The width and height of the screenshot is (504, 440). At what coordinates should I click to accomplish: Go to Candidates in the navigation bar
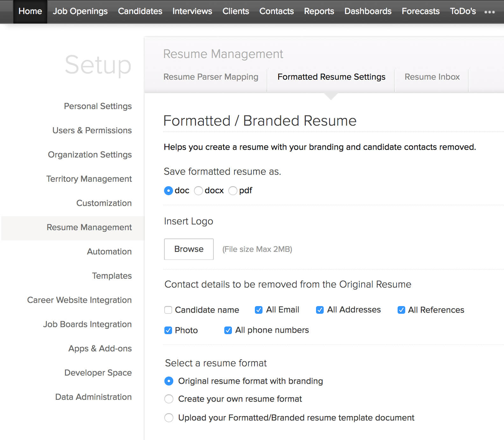[140, 11]
